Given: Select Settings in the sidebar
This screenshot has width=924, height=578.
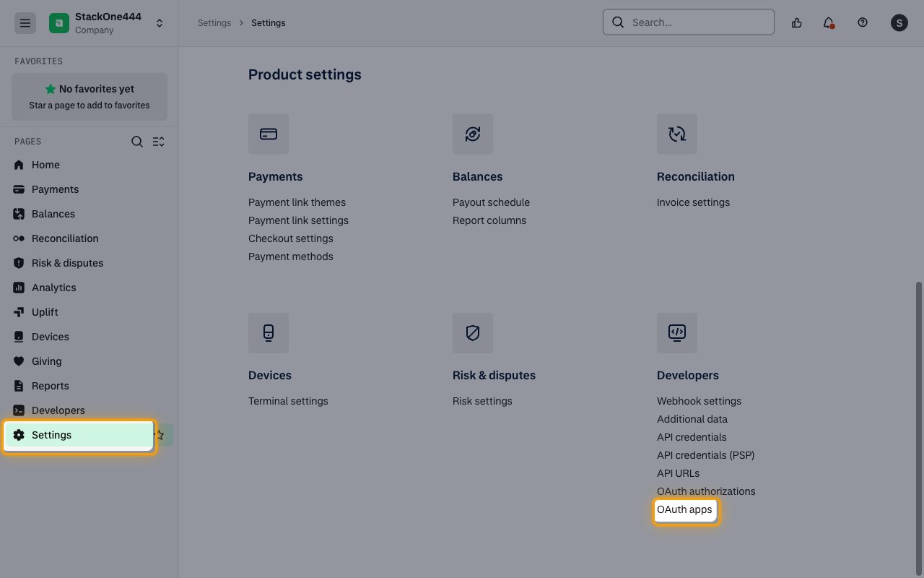Looking at the screenshot, I should pyautogui.click(x=79, y=436).
